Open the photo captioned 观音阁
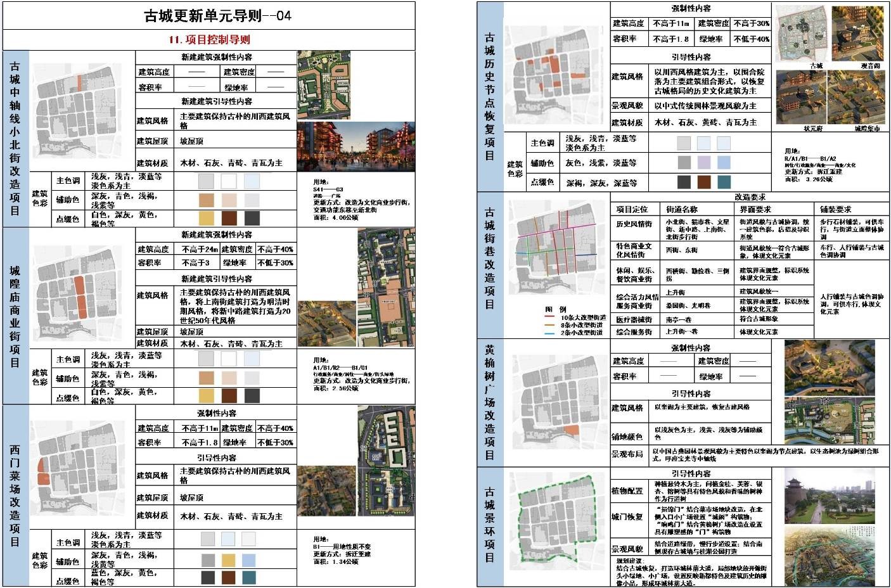The height and width of the screenshot is (588, 891). point(857,34)
